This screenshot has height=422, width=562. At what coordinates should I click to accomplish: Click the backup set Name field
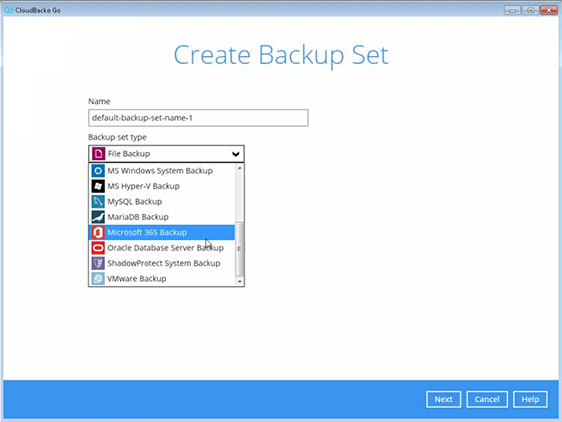198,118
